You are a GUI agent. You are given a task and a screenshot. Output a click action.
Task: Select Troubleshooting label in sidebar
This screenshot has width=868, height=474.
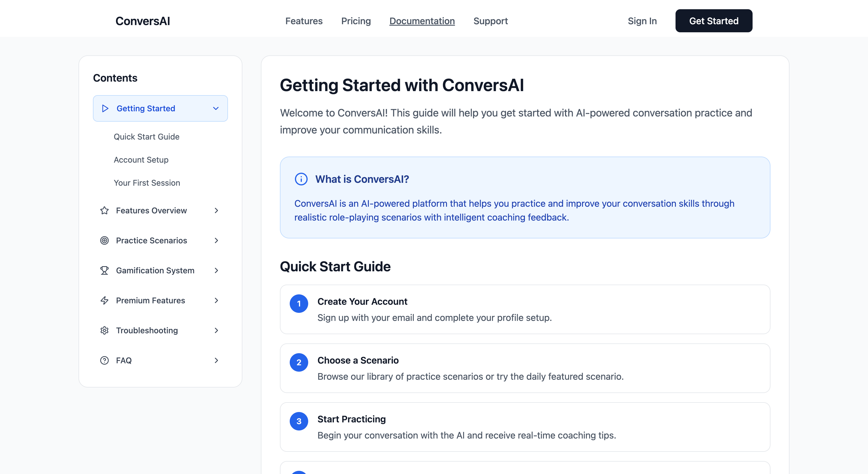(x=147, y=330)
